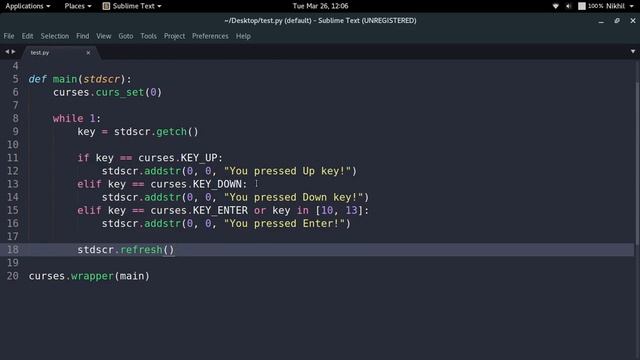Image resolution: width=640 pixels, height=360 pixels.
Task: Click the "def" keyword on line 5
Action: [x=38, y=79]
